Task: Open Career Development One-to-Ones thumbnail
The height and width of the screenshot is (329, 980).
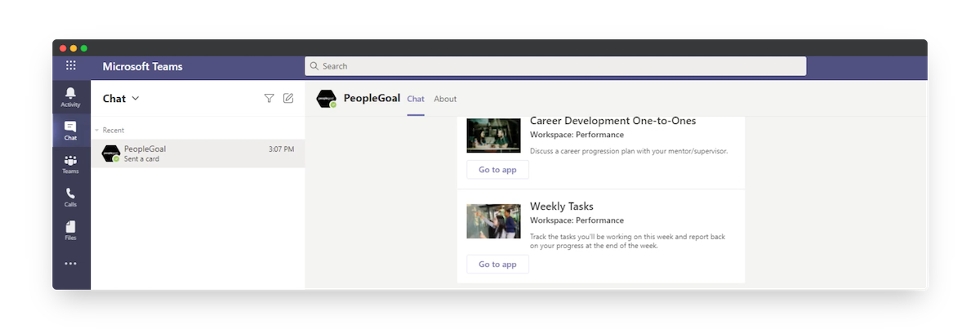Action: 493,136
